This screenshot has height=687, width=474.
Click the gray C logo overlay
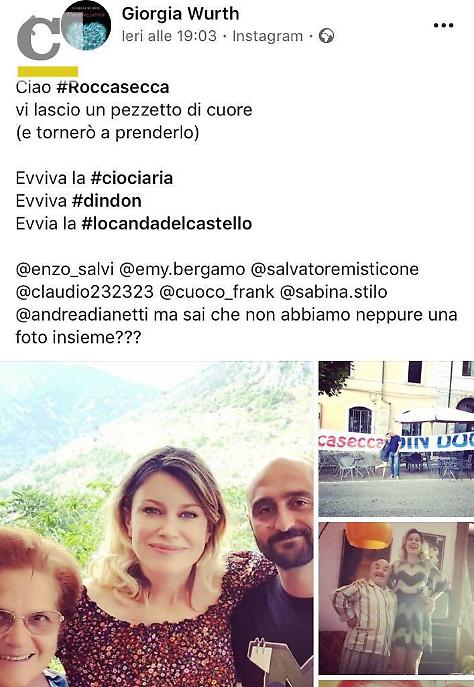(x=38, y=38)
